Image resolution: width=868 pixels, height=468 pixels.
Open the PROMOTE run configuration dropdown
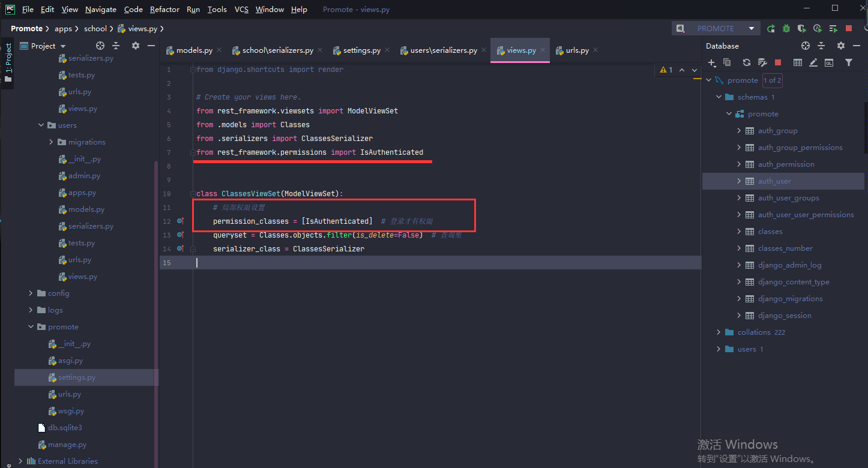pos(716,28)
